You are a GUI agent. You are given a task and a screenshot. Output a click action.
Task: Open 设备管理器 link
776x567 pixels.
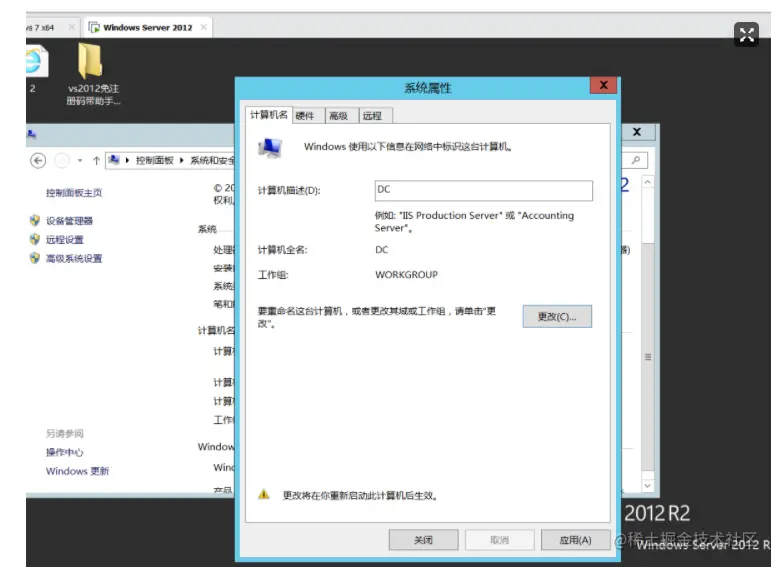pyautogui.click(x=69, y=221)
